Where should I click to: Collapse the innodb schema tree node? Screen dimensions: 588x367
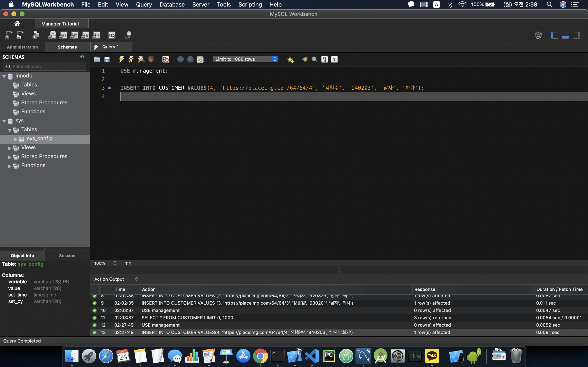click(4, 76)
